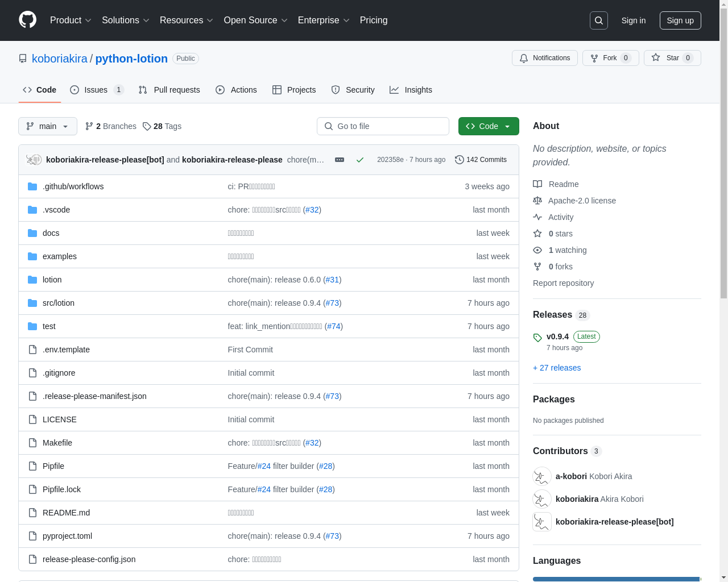The image size is (728, 582).
Task: Open the Readme link in About
Action: click(556, 184)
